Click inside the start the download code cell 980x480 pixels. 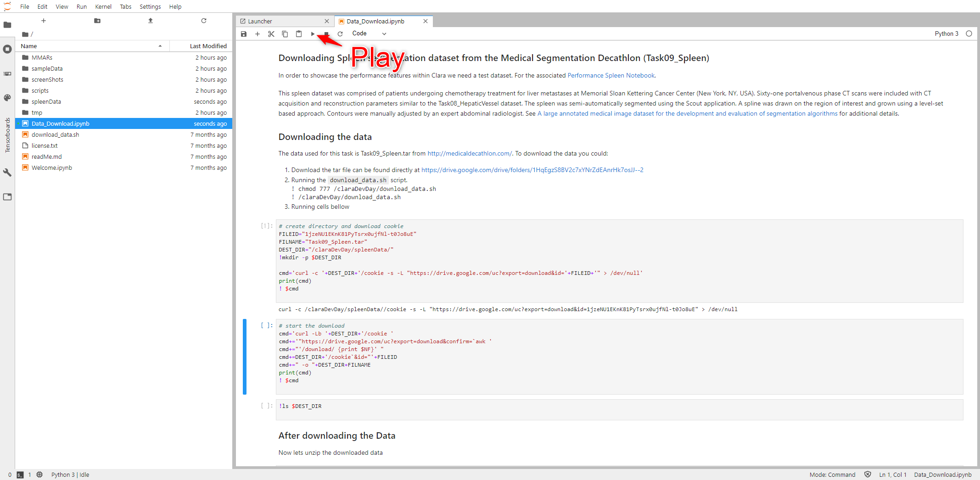(x=619, y=357)
